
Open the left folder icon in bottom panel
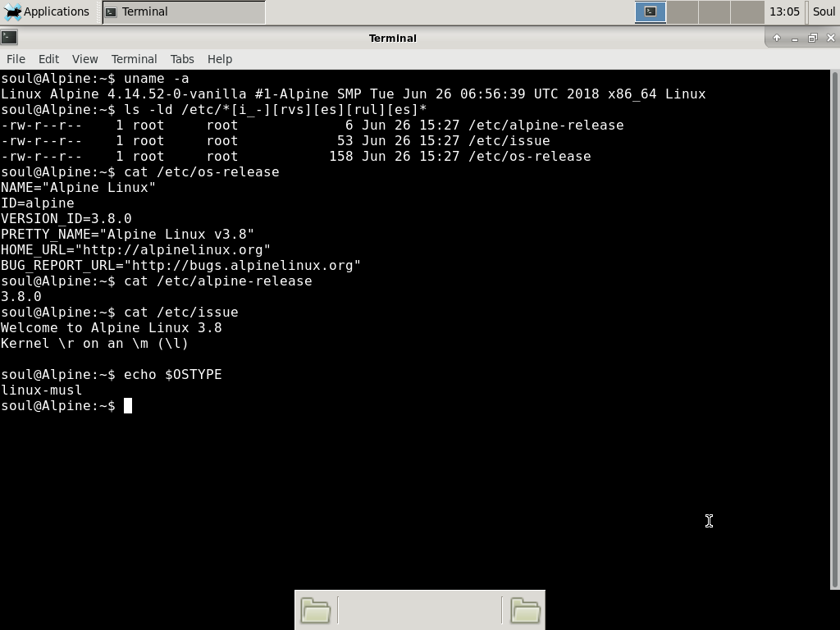pyautogui.click(x=316, y=610)
